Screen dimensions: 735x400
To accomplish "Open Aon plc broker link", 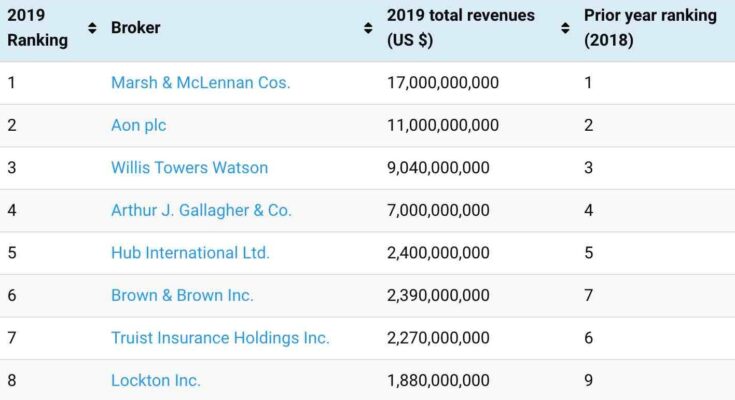I will pyautogui.click(x=139, y=125).
